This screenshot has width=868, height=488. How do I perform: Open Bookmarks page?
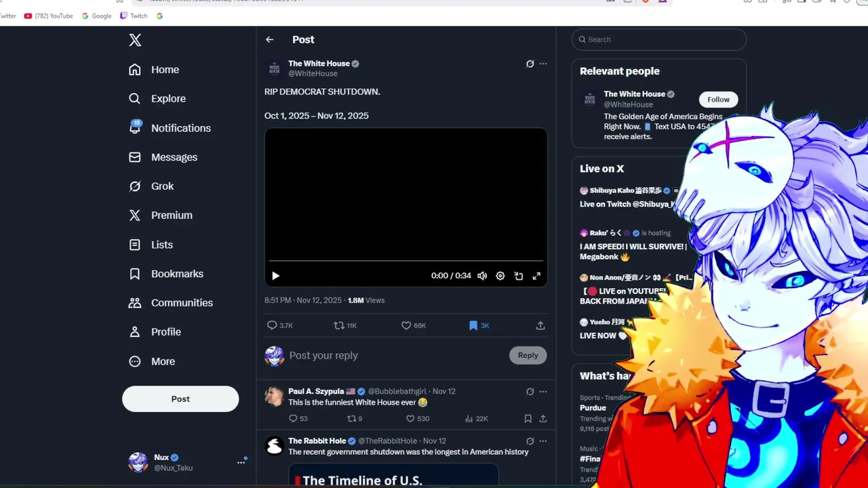coord(166,274)
